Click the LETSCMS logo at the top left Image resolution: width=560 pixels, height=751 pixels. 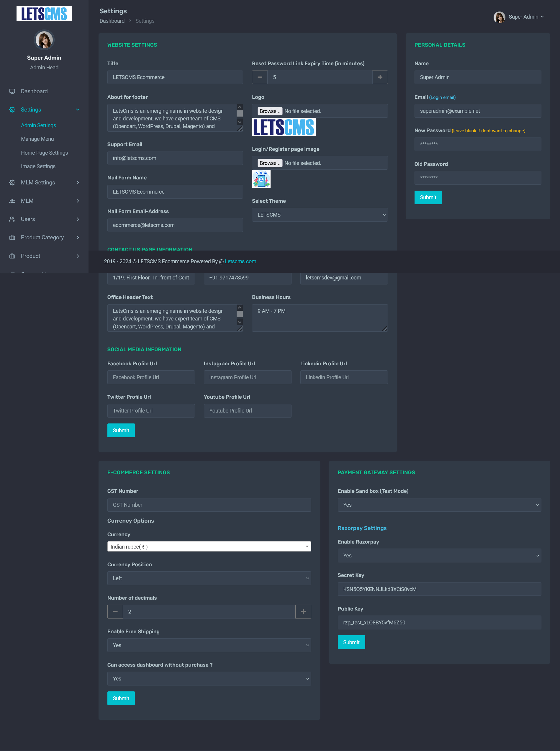pyautogui.click(x=44, y=14)
